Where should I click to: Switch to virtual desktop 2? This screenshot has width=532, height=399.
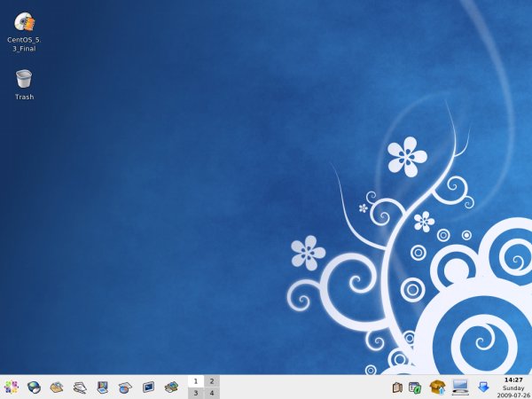coord(212,381)
